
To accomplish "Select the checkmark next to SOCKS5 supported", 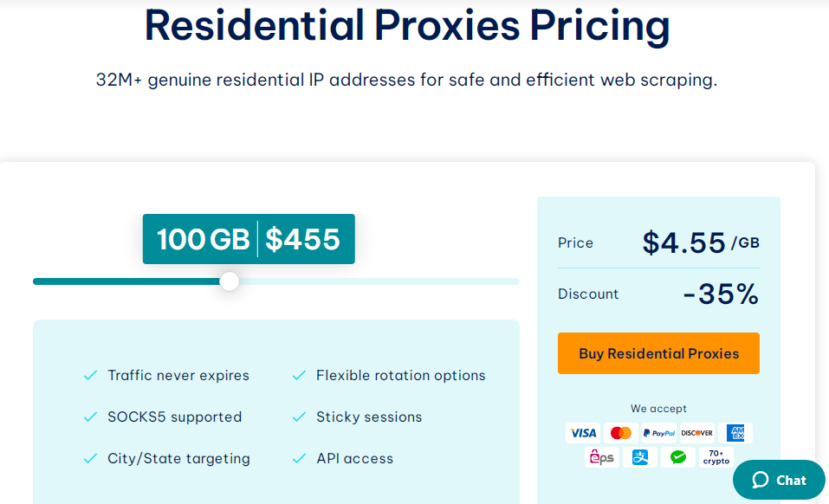I will pos(89,417).
